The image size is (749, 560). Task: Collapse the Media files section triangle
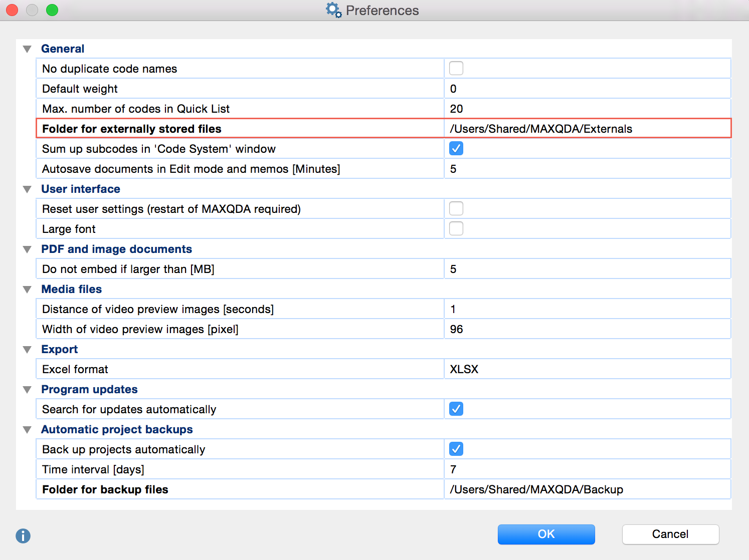pos(27,290)
